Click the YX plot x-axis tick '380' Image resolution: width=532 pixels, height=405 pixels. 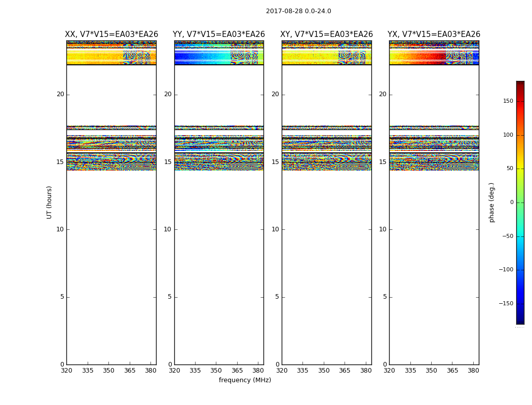[473, 371]
